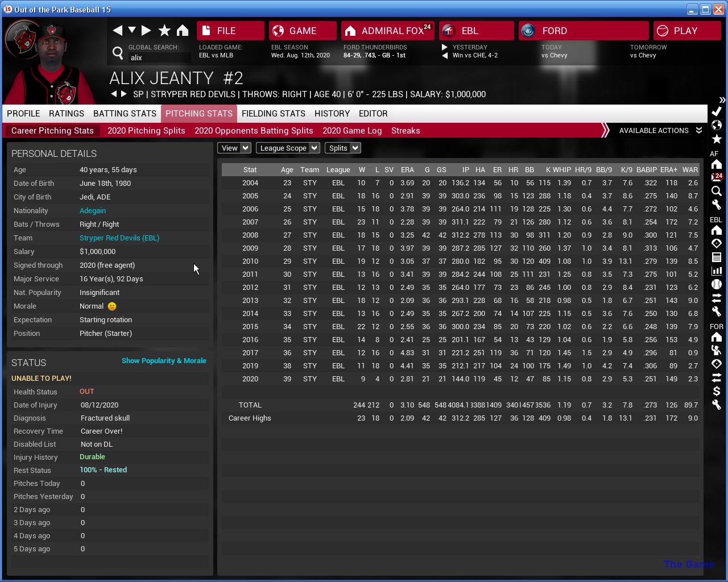
Task: Select the Career Pitching Stats subtab
Action: 52,131
